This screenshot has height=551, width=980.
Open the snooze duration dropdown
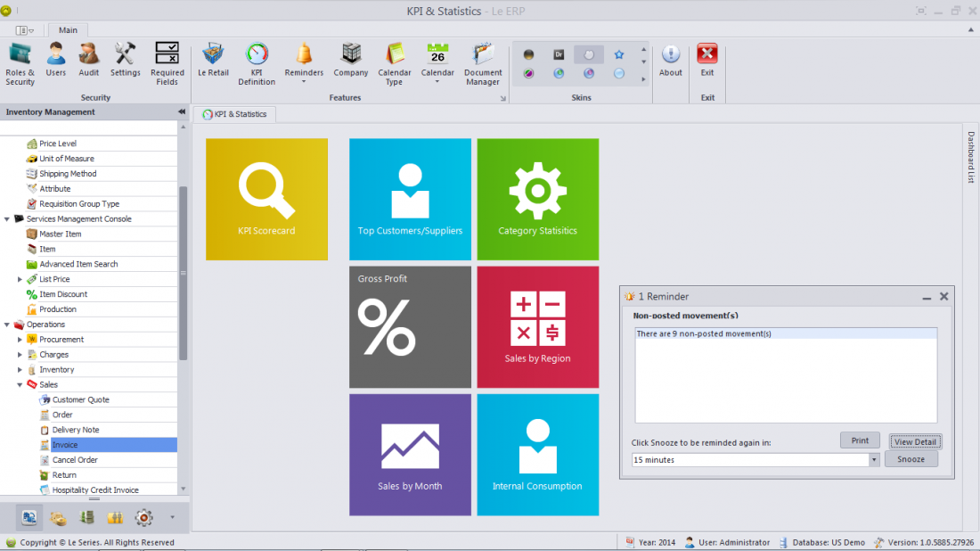click(874, 460)
